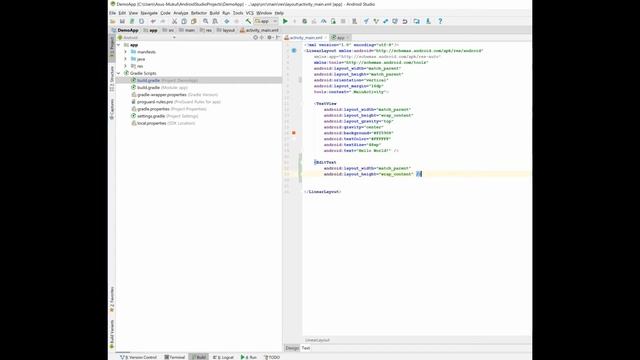
Task: Toggle the Structure side panel tab
Action: [112, 78]
